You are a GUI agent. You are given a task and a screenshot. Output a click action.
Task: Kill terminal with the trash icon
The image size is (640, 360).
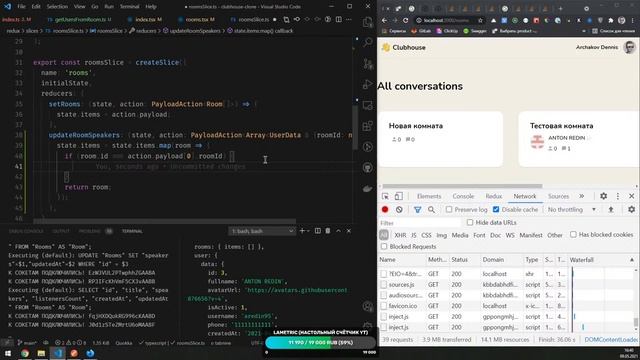point(328,231)
